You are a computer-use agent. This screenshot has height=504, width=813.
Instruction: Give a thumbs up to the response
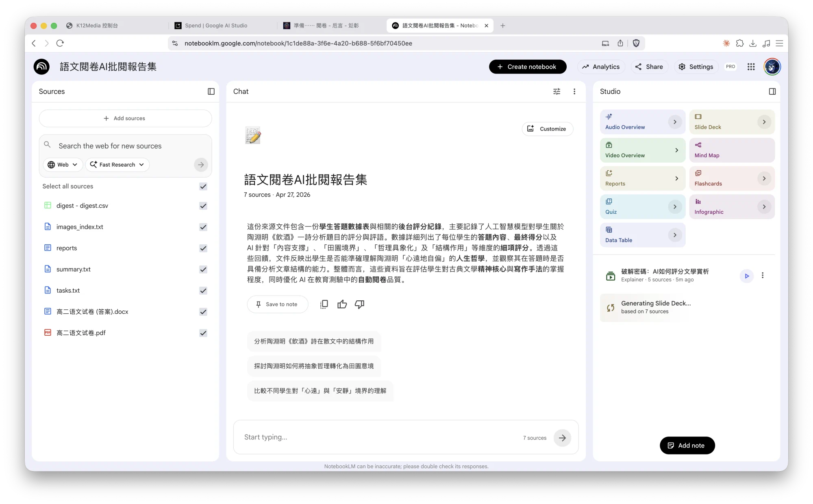pos(342,304)
